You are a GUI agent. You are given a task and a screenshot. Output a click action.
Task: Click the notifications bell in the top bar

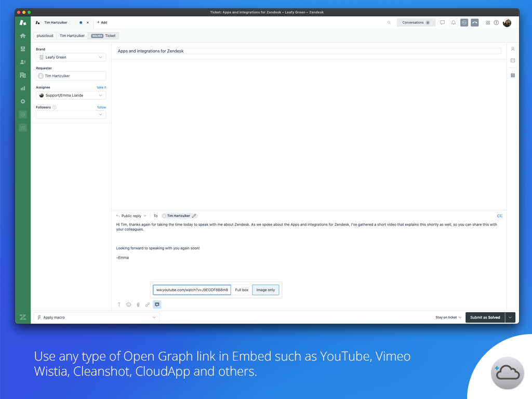pos(453,22)
